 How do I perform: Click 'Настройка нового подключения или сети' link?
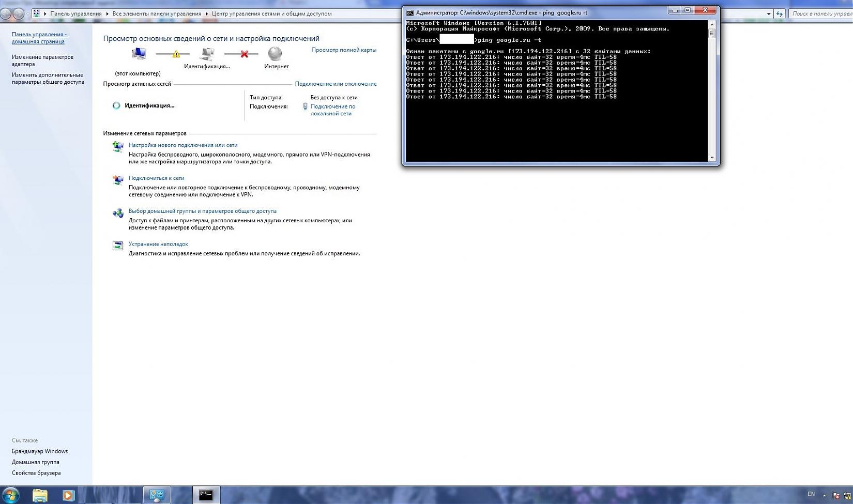(183, 145)
